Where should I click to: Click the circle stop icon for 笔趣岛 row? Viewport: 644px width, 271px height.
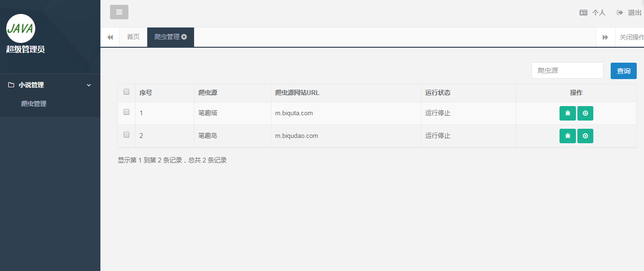(x=585, y=136)
